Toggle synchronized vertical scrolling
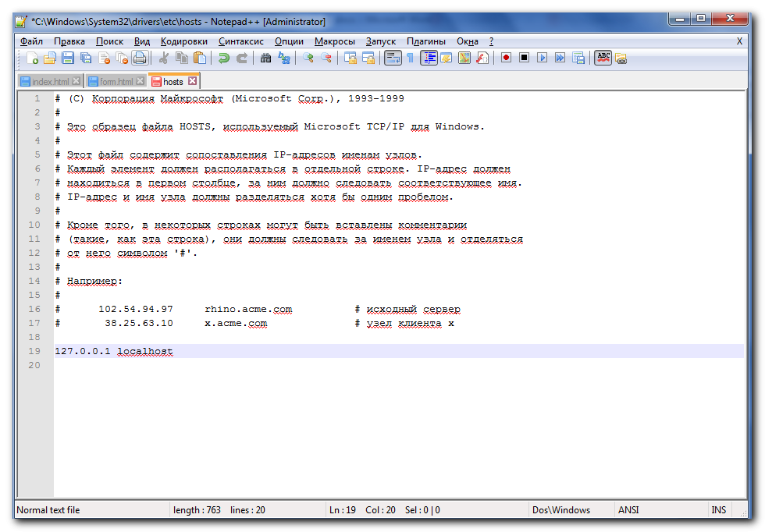 [x=350, y=58]
